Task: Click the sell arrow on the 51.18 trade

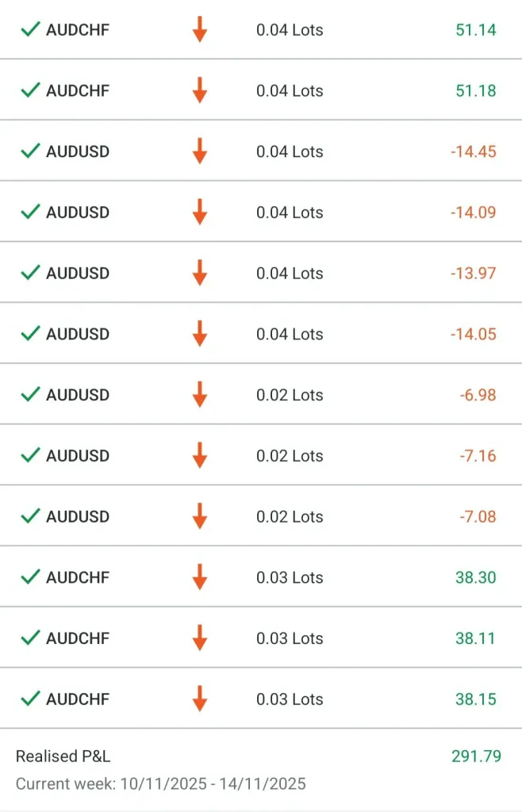Action: click(200, 90)
